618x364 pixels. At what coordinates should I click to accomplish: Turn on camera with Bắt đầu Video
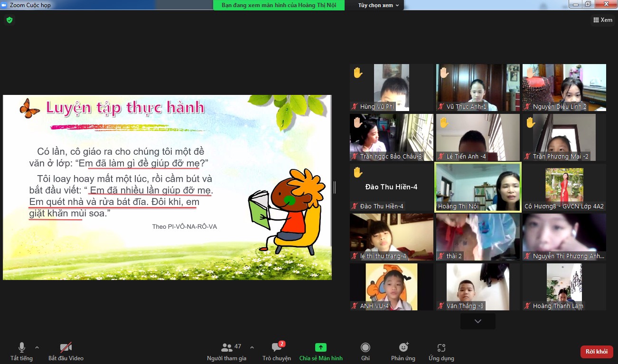click(66, 352)
